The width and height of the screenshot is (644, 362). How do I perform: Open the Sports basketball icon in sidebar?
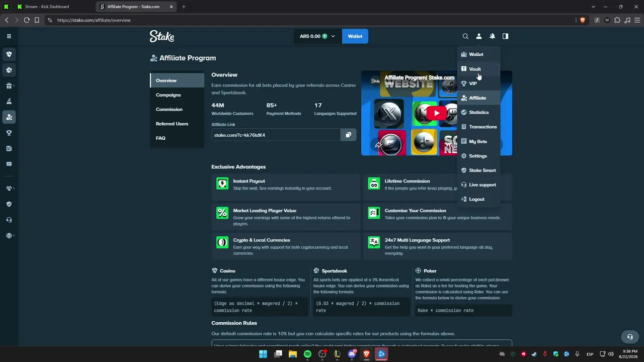[9, 70]
